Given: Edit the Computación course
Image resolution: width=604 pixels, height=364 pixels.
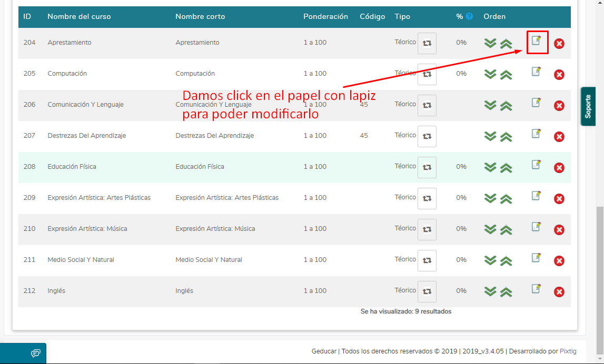Looking at the screenshot, I should pyautogui.click(x=536, y=71).
